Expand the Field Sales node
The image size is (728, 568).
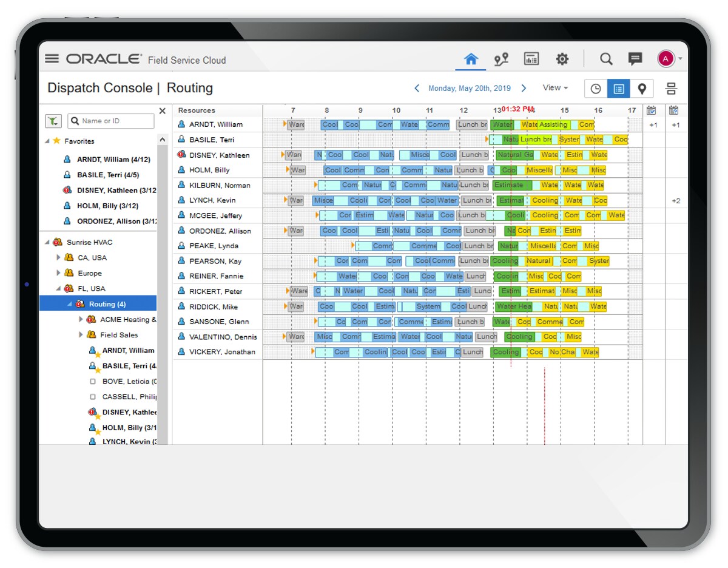81,335
